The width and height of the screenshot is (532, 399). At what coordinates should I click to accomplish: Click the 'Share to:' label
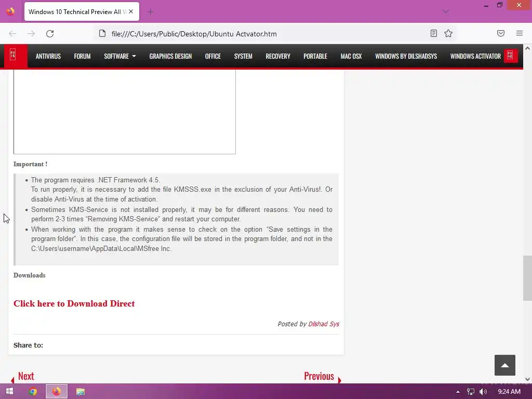click(28, 345)
